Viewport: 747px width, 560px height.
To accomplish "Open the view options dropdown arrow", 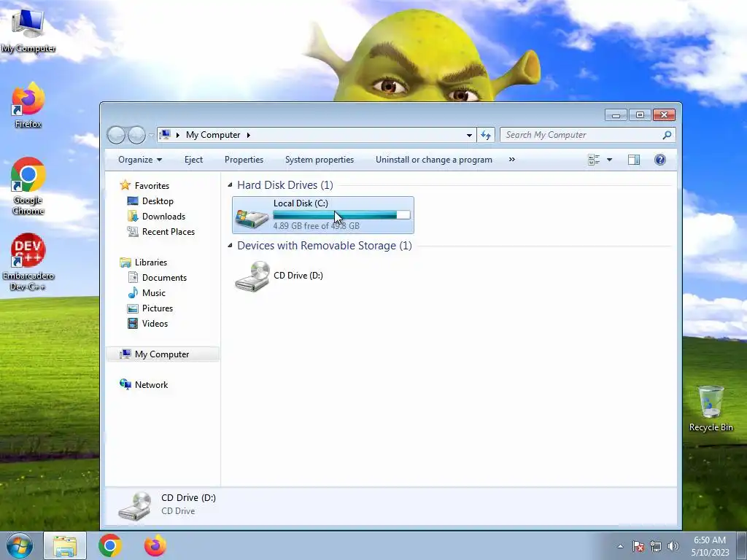I will [x=609, y=160].
